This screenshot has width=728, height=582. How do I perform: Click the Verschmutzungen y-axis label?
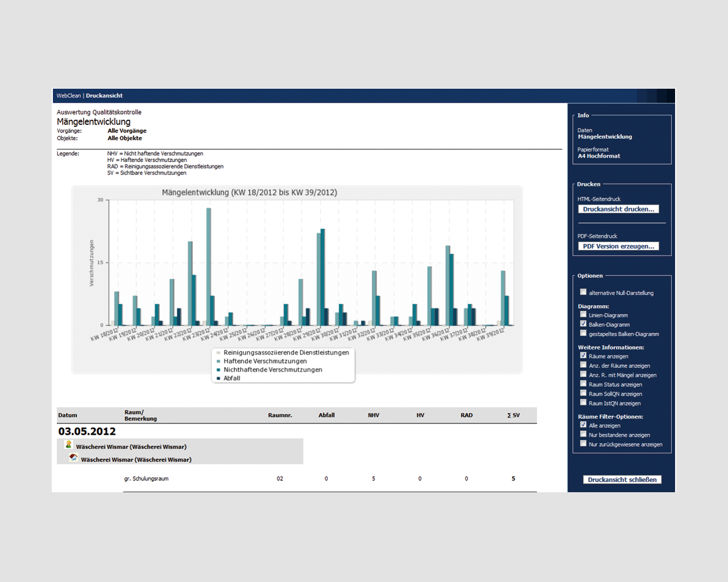tap(92, 263)
